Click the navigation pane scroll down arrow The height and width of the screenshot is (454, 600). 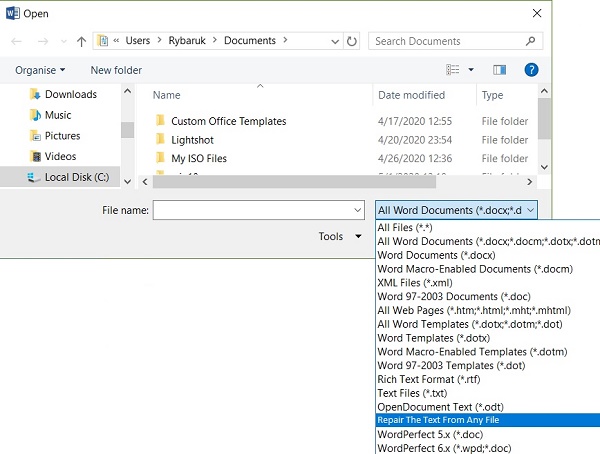[128, 181]
